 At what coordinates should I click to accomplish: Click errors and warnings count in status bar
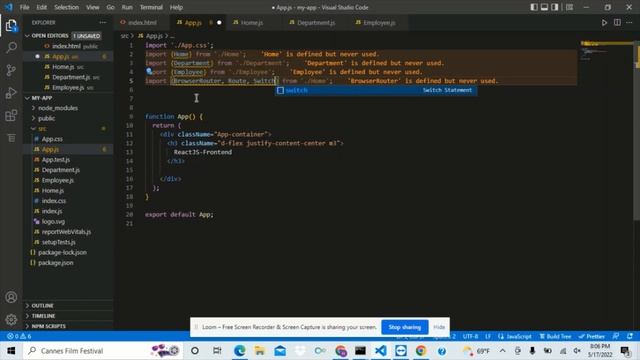tap(19, 336)
